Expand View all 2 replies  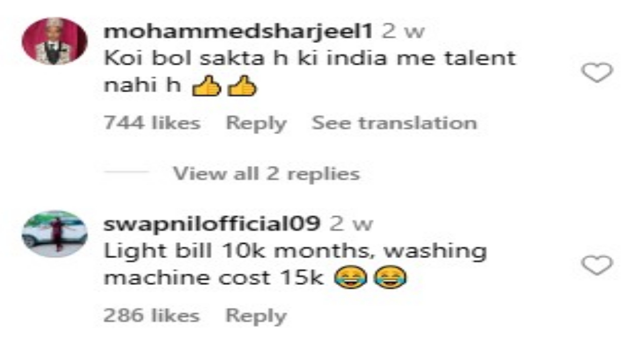[x=267, y=173]
